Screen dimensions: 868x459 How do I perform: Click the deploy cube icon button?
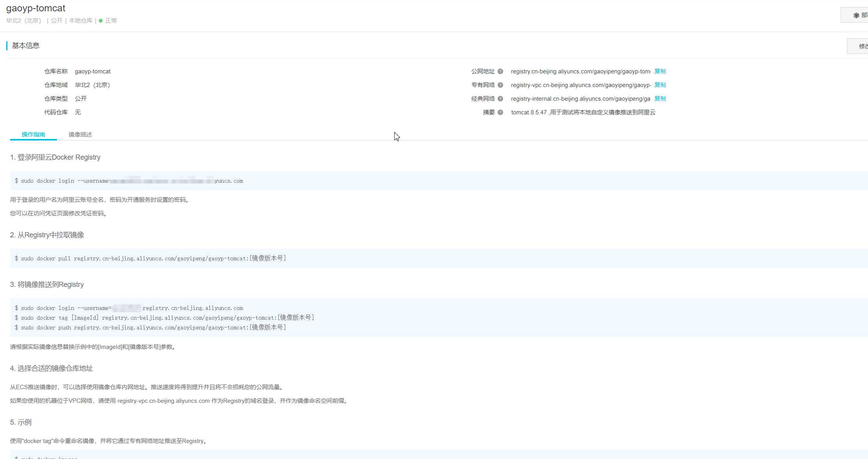pyautogui.click(x=856, y=15)
